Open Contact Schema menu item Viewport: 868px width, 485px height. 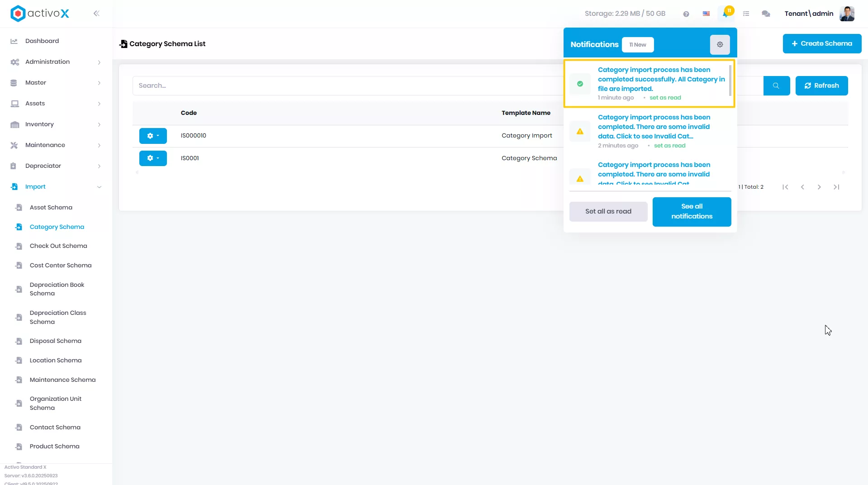[56, 428]
